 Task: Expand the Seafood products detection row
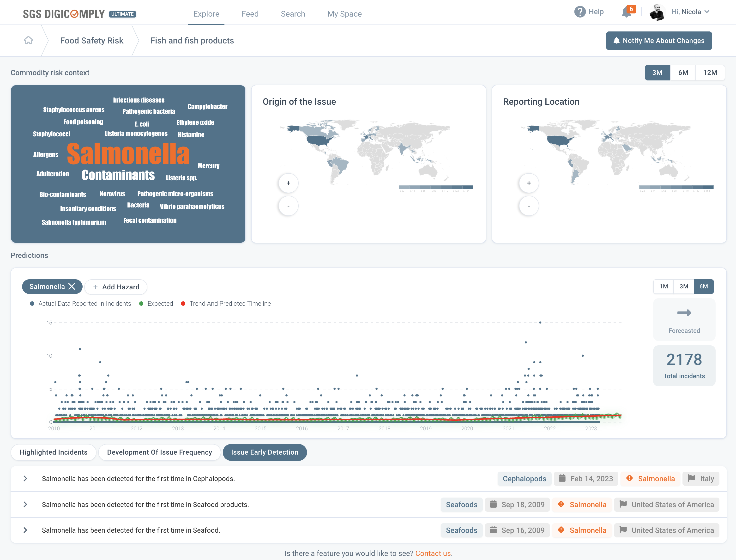pyautogui.click(x=25, y=504)
